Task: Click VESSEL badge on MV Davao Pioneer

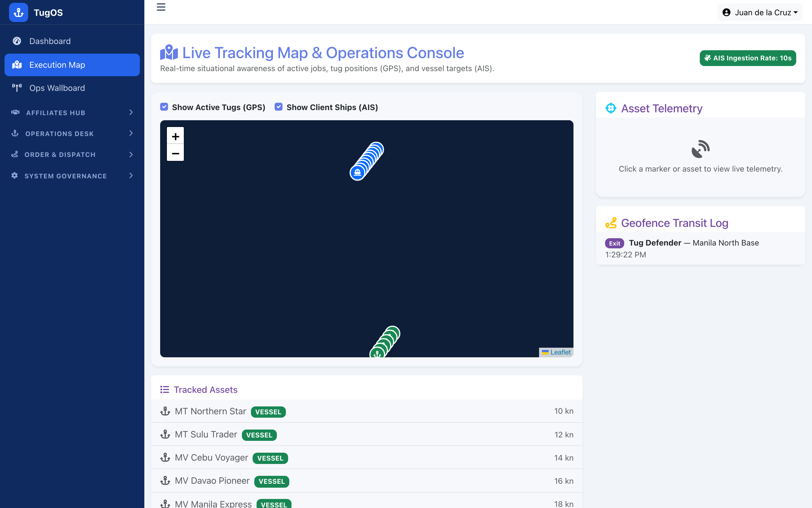Action: point(272,481)
